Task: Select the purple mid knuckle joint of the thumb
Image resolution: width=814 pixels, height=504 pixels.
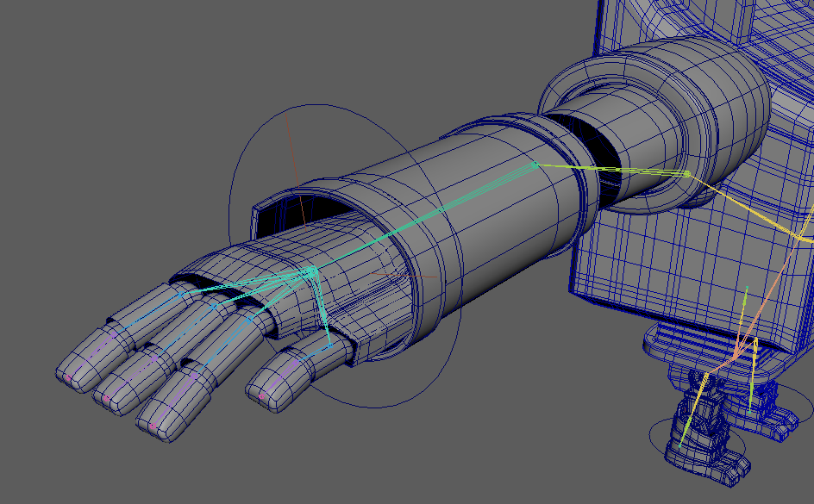Action: click(x=296, y=364)
